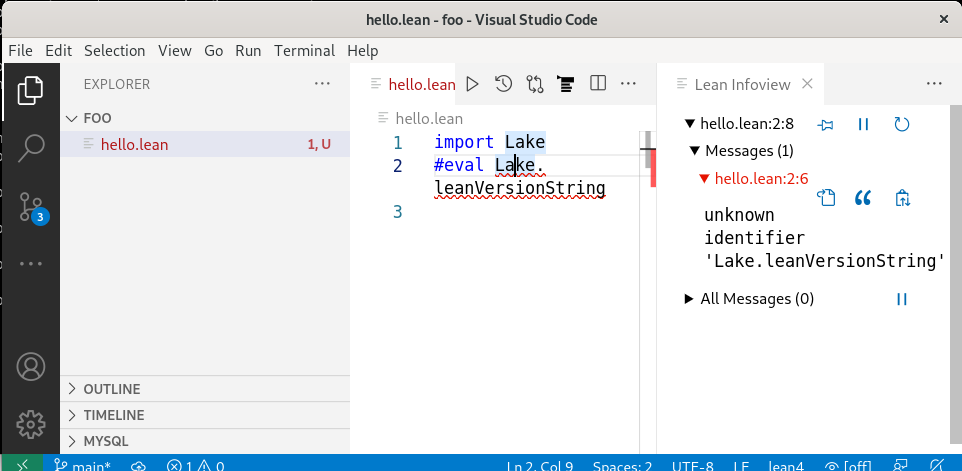Click the go-to-source page icon under hello.lean:2:6
The image size is (962, 471).
click(x=826, y=197)
